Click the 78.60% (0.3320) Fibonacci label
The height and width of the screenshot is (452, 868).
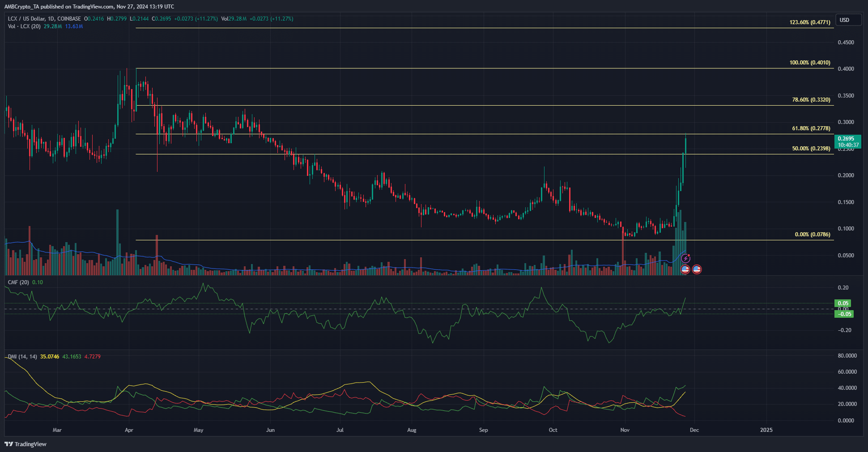811,100
